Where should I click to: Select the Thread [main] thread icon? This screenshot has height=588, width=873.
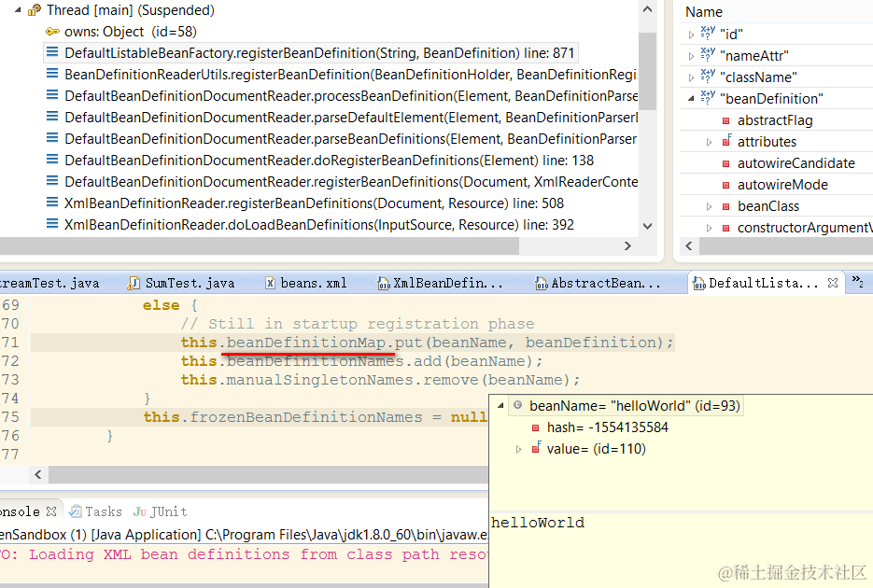pyautogui.click(x=35, y=10)
